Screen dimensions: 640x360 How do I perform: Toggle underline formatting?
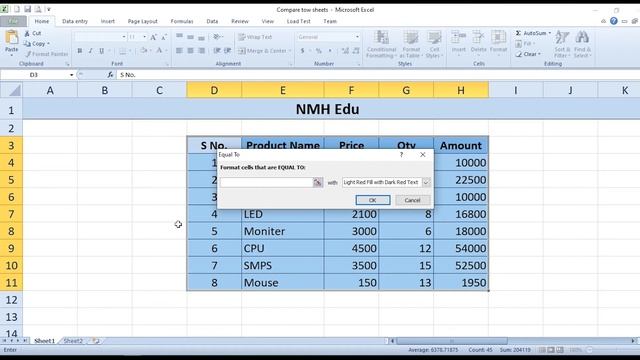(x=101, y=51)
